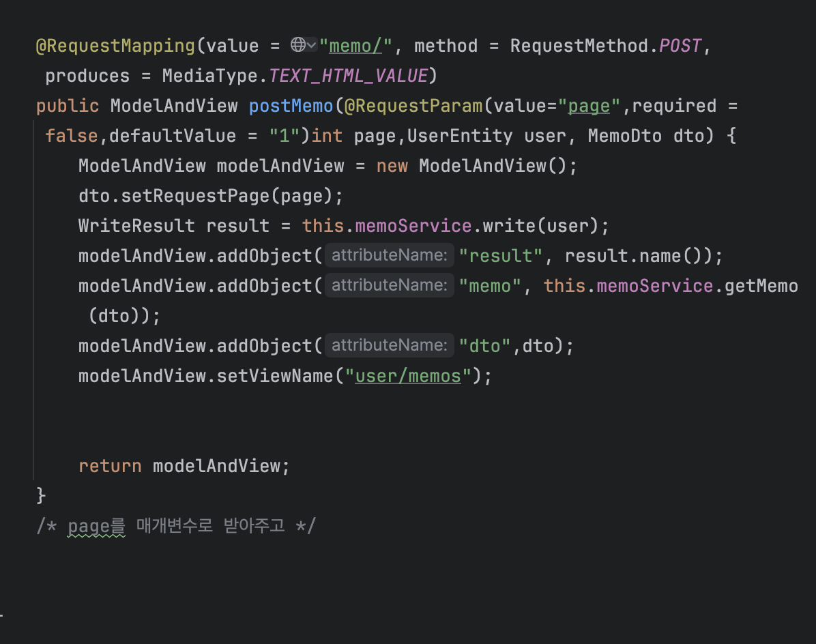The width and height of the screenshot is (816, 644).
Task: Click the closing brace of postMemo method
Action: (x=41, y=496)
